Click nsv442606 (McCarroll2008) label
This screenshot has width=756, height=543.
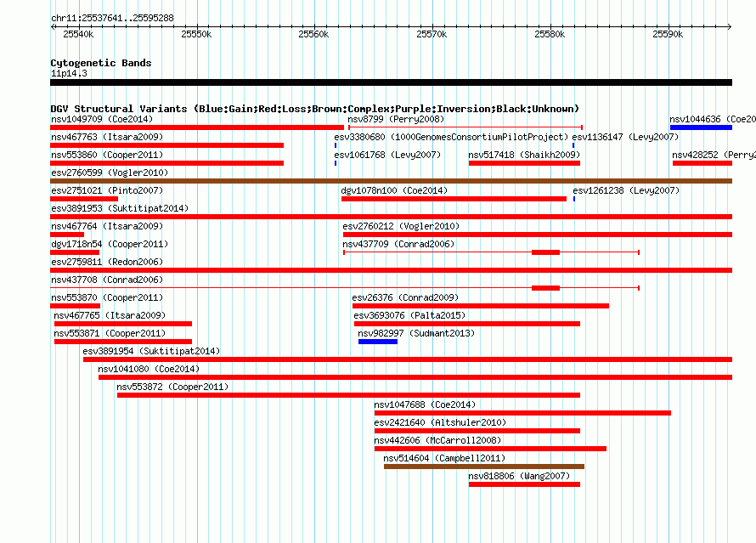click(437, 440)
